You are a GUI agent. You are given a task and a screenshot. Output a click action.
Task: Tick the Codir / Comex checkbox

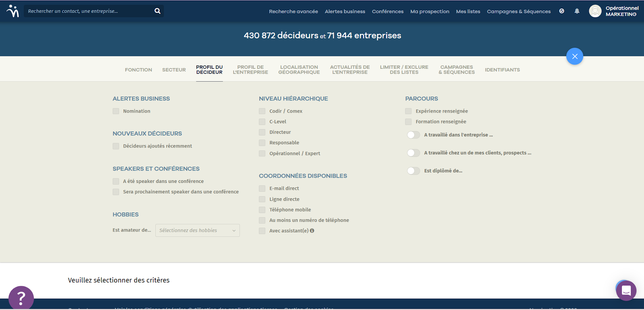[x=262, y=111]
